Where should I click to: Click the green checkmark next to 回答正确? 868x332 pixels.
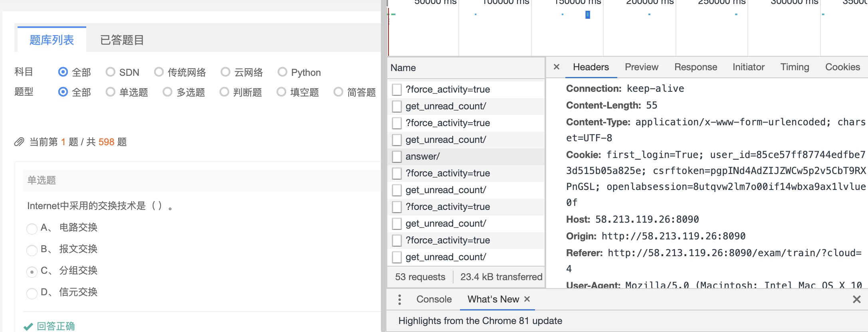(28, 326)
